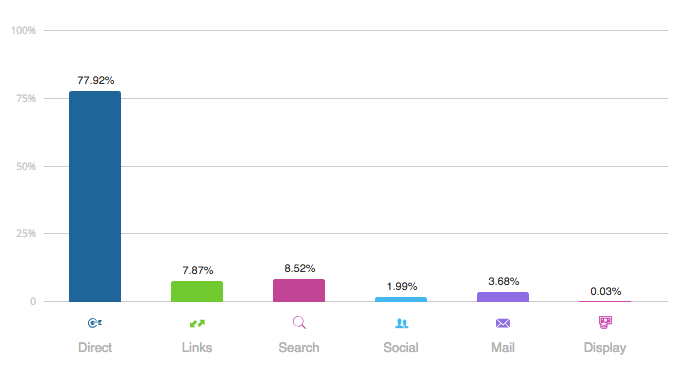Click the Direct traffic target icon
The height and width of the screenshot is (376, 681).
point(95,323)
